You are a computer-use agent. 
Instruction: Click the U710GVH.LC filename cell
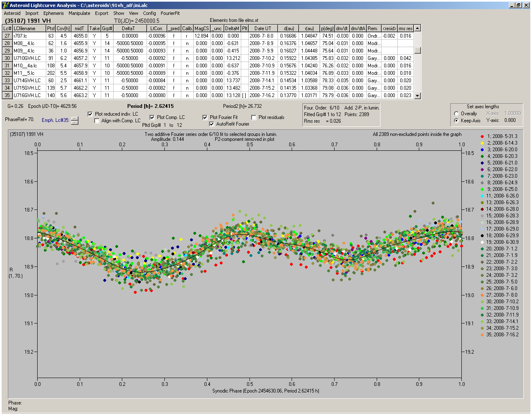[28, 58]
